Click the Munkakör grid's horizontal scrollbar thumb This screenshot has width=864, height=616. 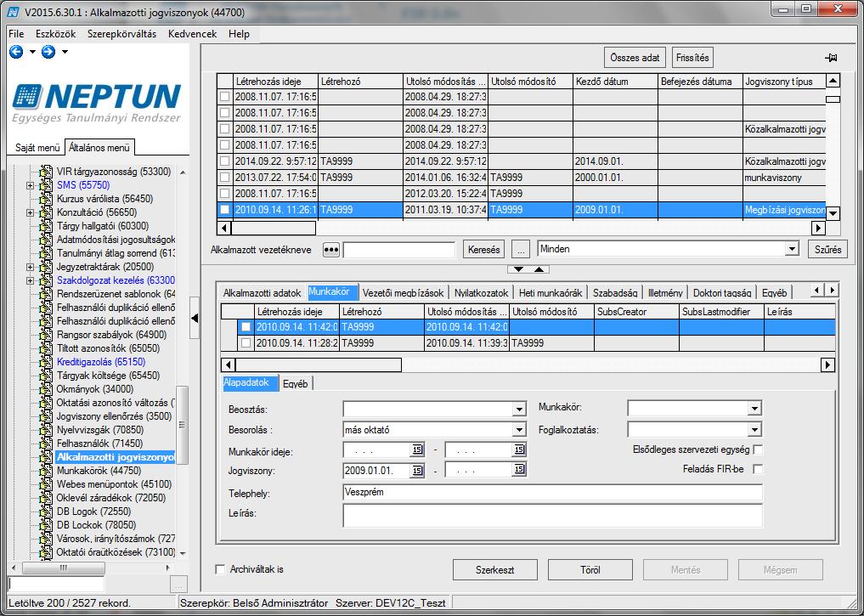pyautogui.click(x=319, y=365)
